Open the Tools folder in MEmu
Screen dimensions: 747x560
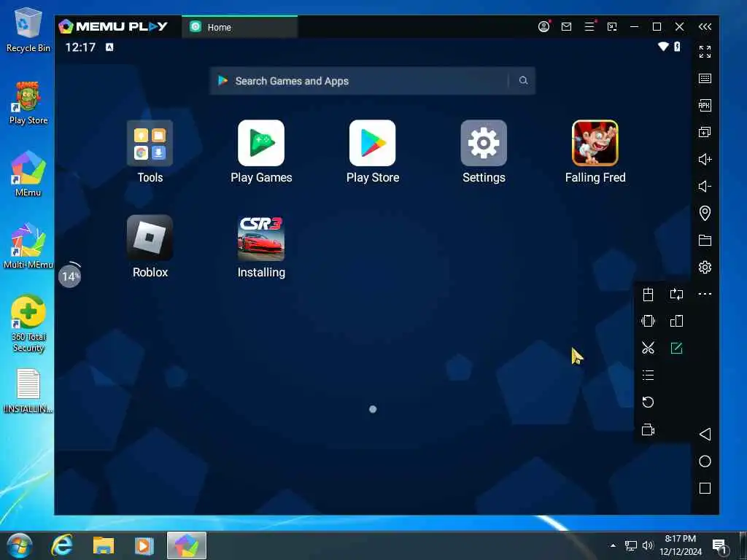point(150,143)
